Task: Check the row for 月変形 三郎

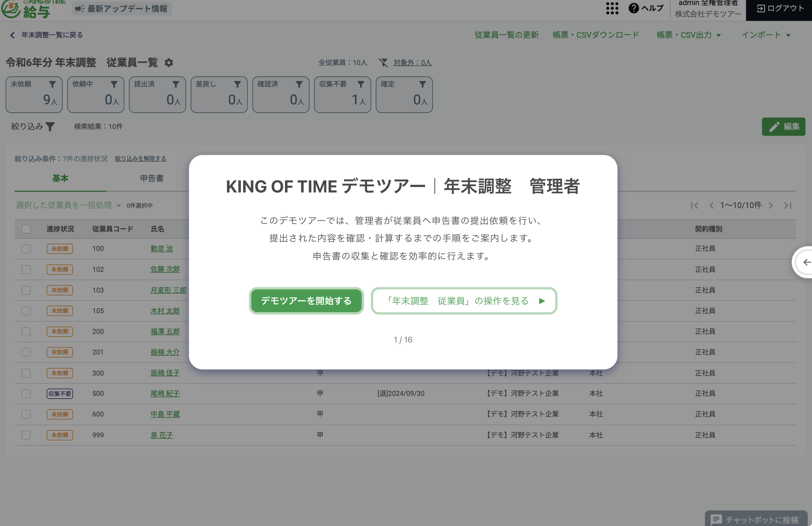Action: point(26,290)
